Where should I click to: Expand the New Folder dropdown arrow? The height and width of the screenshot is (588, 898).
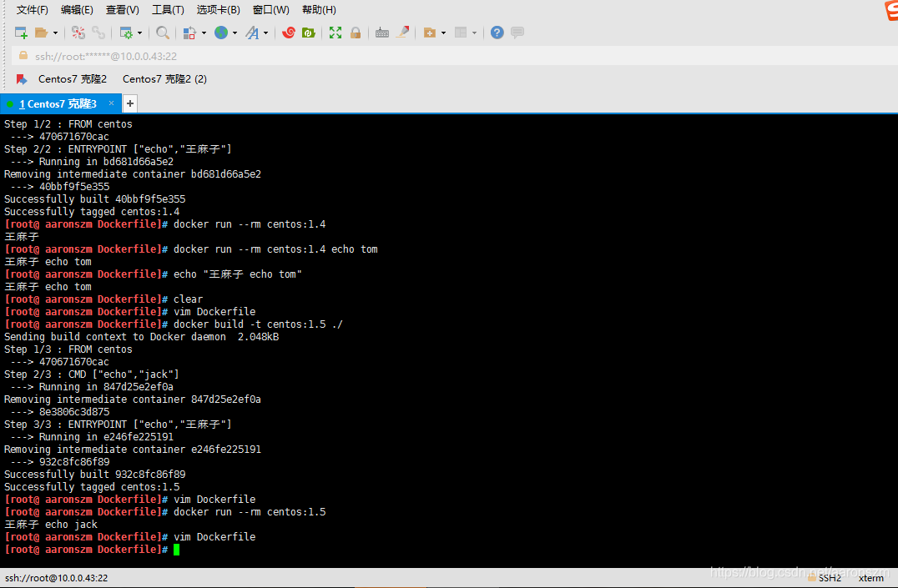(444, 33)
